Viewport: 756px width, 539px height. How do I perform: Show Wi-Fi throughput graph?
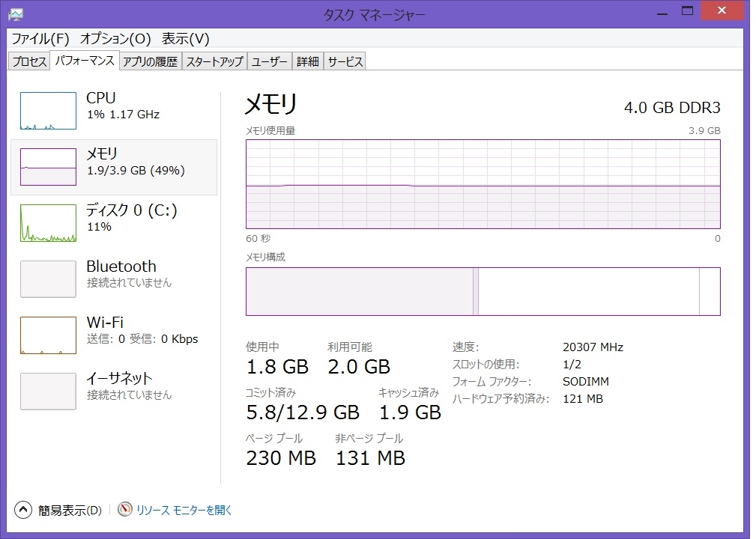tap(48, 335)
